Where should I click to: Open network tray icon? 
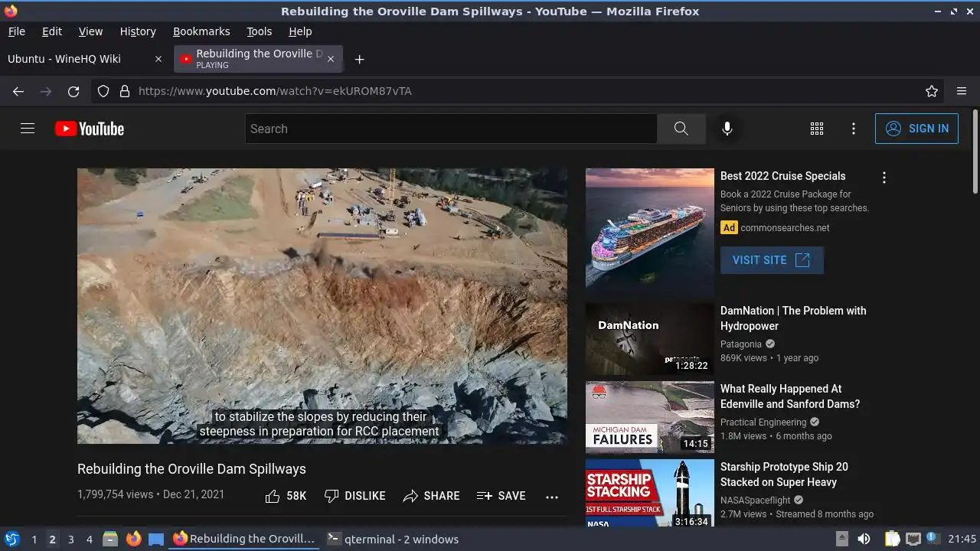point(913,539)
